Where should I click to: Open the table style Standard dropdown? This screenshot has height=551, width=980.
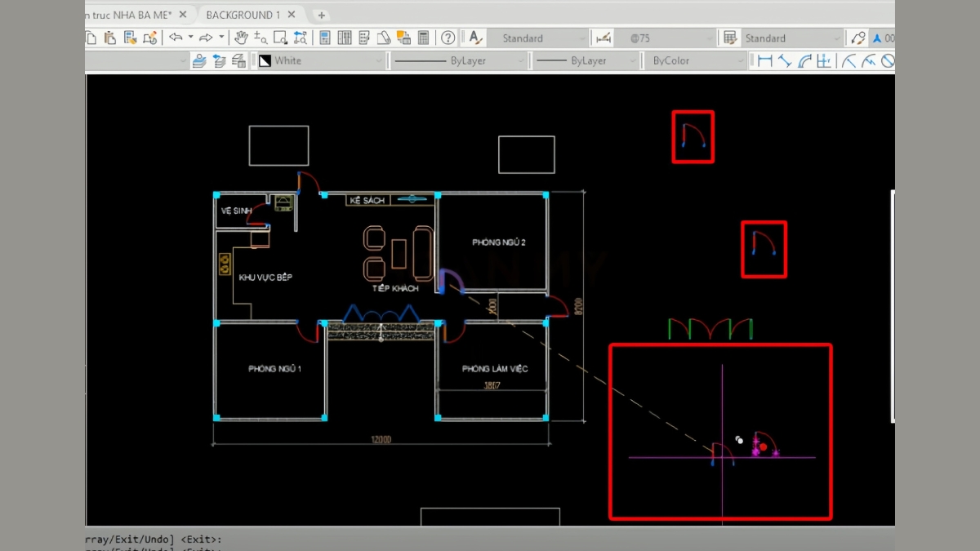coord(792,38)
